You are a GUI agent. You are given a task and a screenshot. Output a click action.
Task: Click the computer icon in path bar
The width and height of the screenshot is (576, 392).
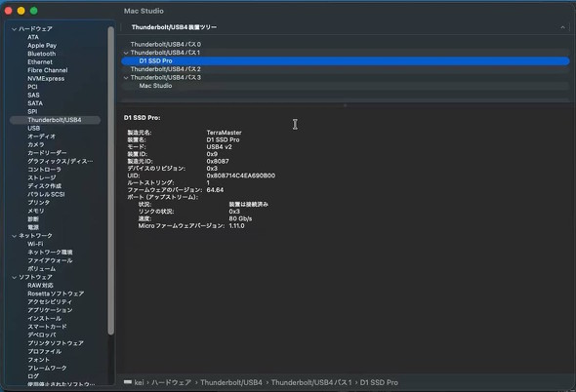coord(128,382)
